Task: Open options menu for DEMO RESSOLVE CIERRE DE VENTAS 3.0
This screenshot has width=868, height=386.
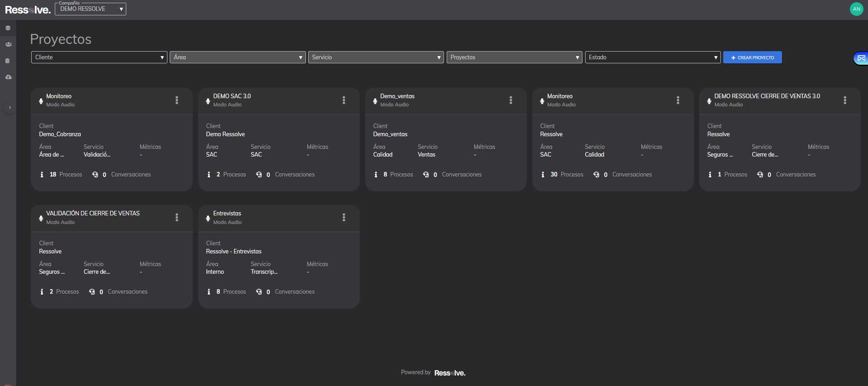Action: (845, 100)
